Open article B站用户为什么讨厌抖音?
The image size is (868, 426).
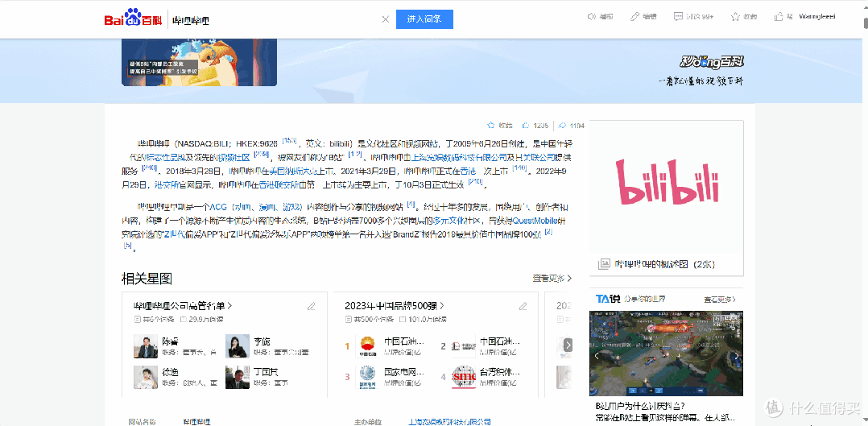pyautogui.click(x=641, y=406)
